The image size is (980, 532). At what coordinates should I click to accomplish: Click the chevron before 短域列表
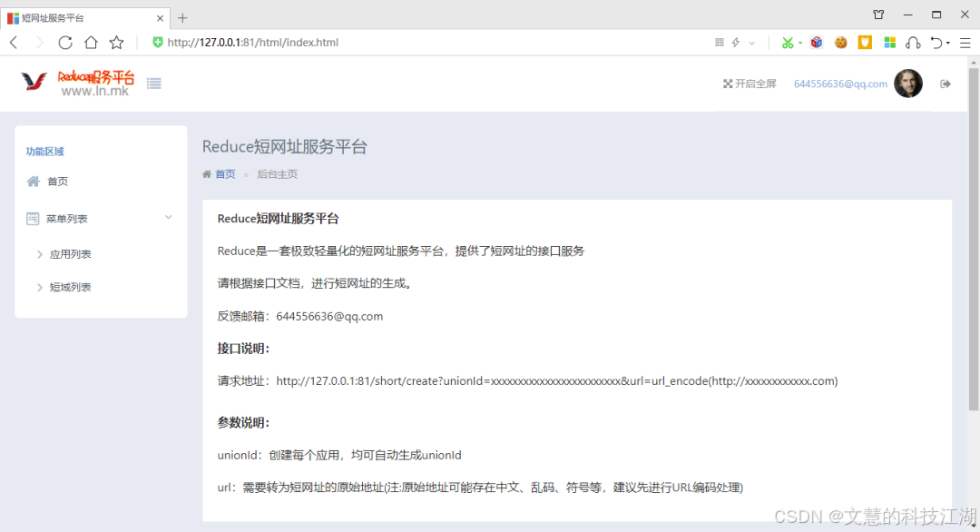pyautogui.click(x=39, y=288)
